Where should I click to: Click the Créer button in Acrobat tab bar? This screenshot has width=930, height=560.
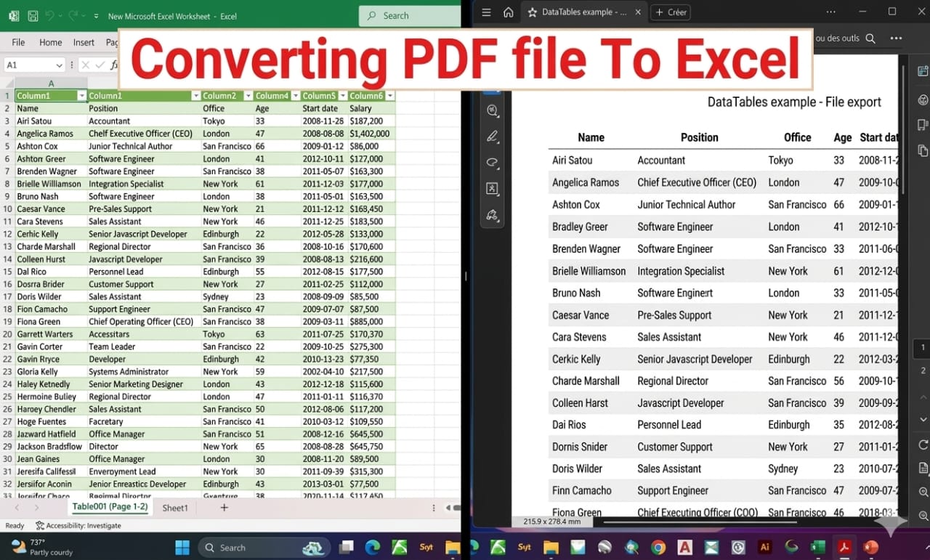pyautogui.click(x=669, y=12)
